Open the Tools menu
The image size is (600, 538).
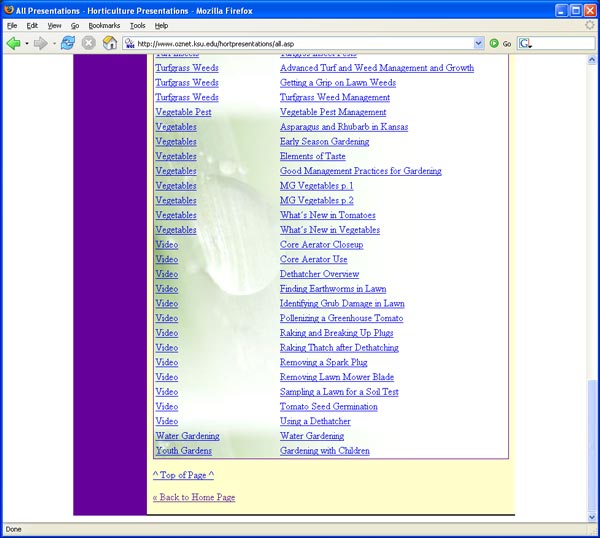pyautogui.click(x=137, y=26)
